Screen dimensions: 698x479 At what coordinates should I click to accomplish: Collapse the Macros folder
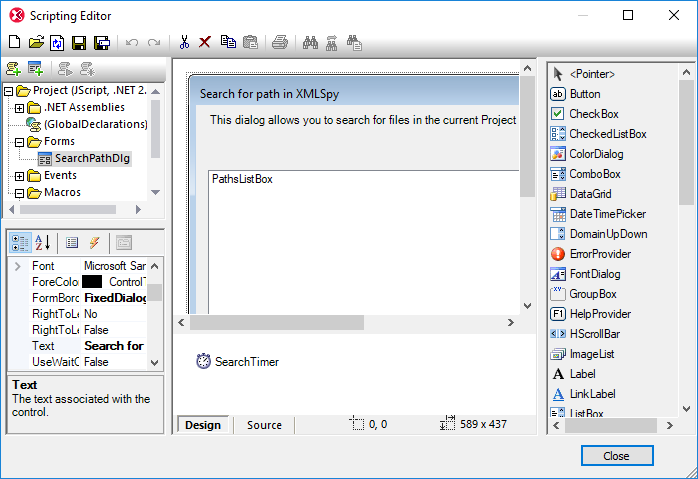pos(19,194)
